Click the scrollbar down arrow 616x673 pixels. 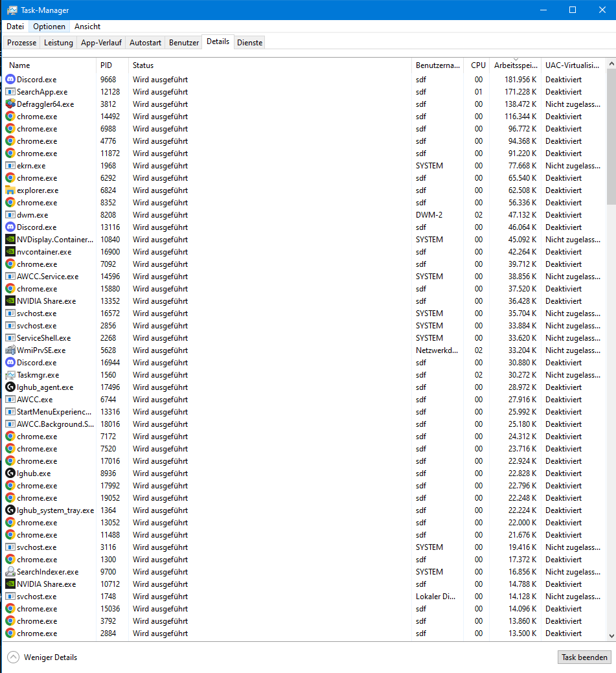(611, 636)
